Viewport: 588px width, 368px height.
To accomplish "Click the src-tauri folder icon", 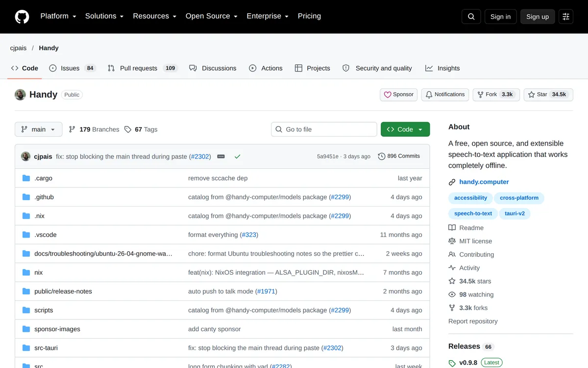I will tap(26, 348).
